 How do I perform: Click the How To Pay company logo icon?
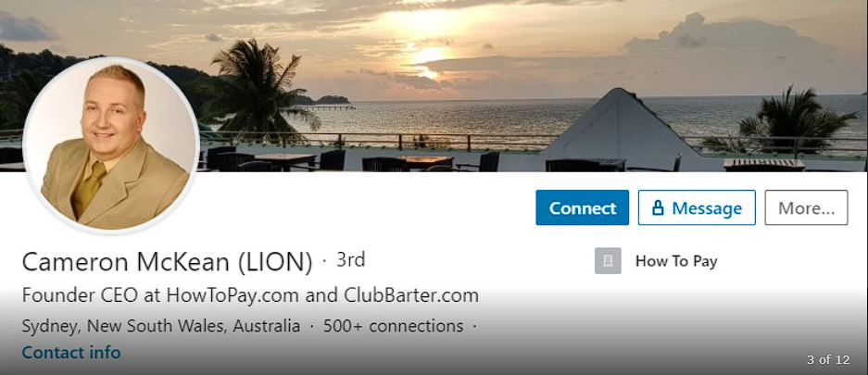coord(608,261)
